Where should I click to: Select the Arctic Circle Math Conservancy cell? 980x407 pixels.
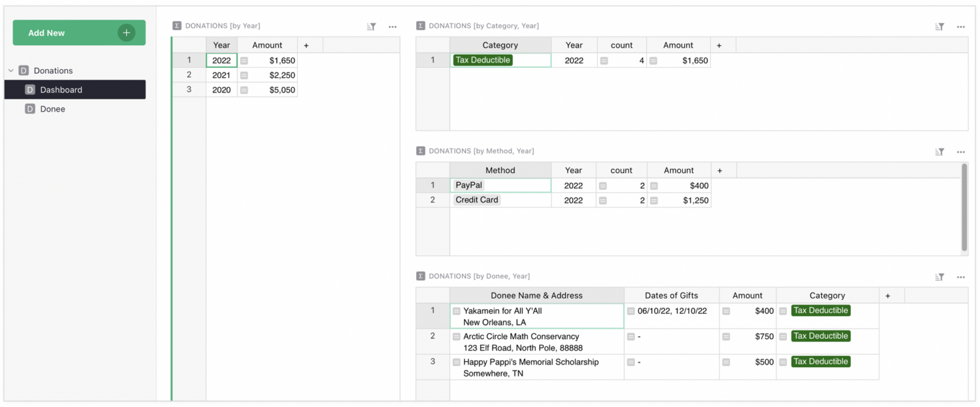pyautogui.click(x=537, y=342)
